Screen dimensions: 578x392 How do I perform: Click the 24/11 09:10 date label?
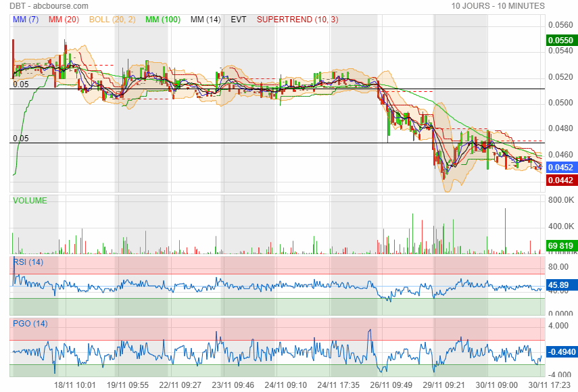286,385
